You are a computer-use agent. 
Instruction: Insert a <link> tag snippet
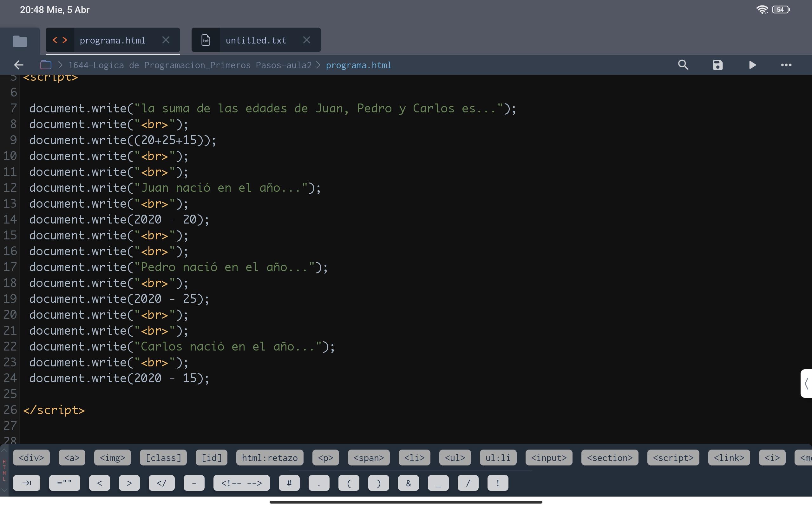[729, 458]
